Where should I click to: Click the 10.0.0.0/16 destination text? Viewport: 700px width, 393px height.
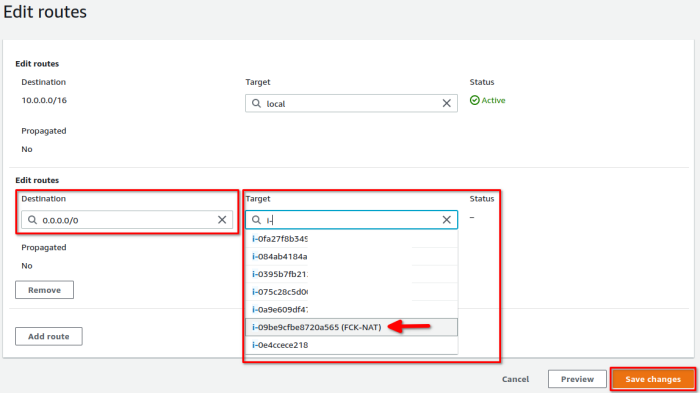(44, 100)
